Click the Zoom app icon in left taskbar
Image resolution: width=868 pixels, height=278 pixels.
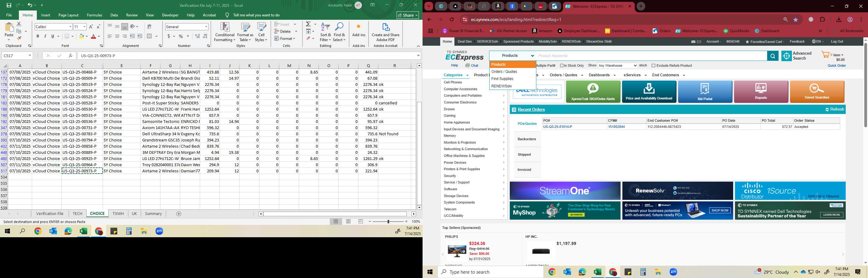[159, 231]
